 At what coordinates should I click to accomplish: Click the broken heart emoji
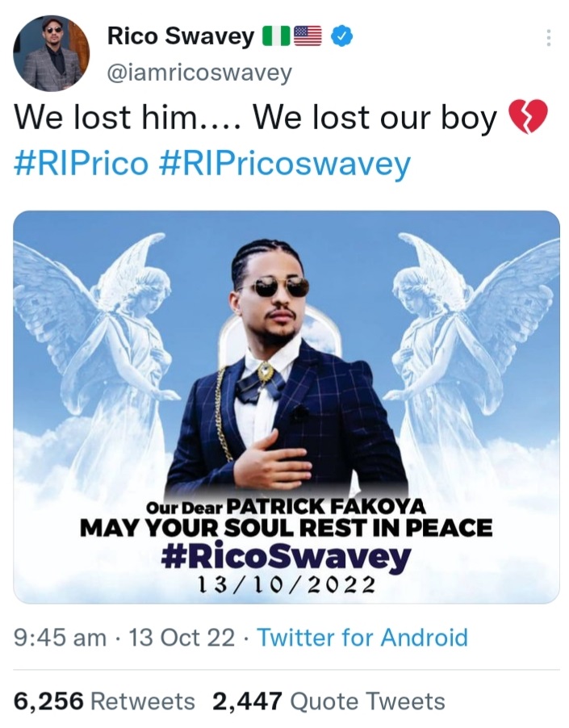click(528, 116)
